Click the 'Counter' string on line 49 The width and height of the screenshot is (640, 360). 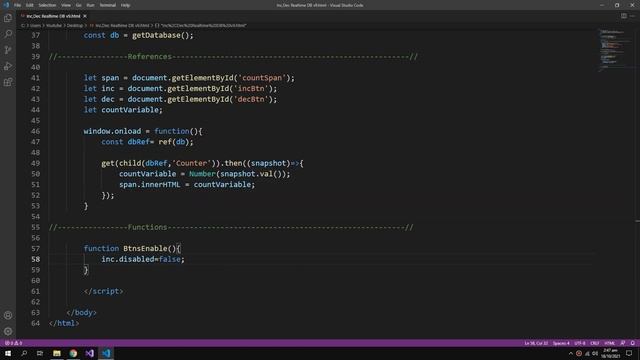pos(191,163)
